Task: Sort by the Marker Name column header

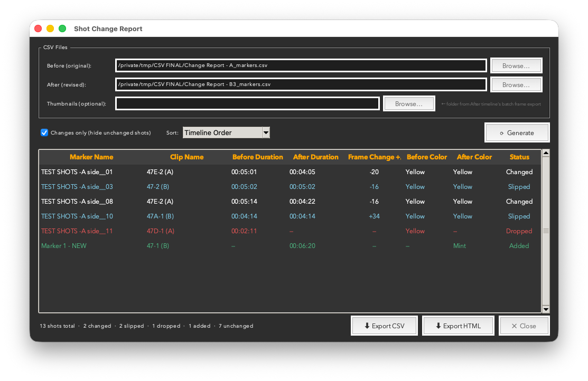Action: coord(91,157)
